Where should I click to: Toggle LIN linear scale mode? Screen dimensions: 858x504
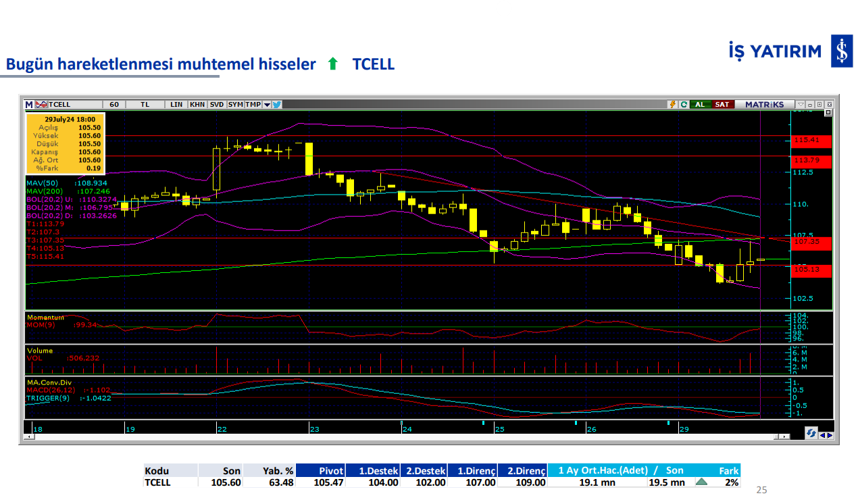point(176,104)
